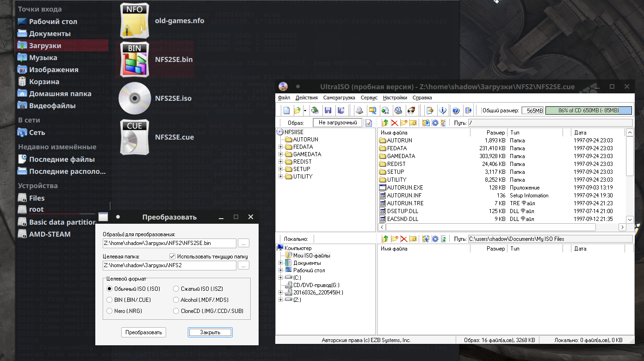Click the Mount to virtual drive icon
The width and height of the screenshot is (644, 361).
tap(398, 110)
